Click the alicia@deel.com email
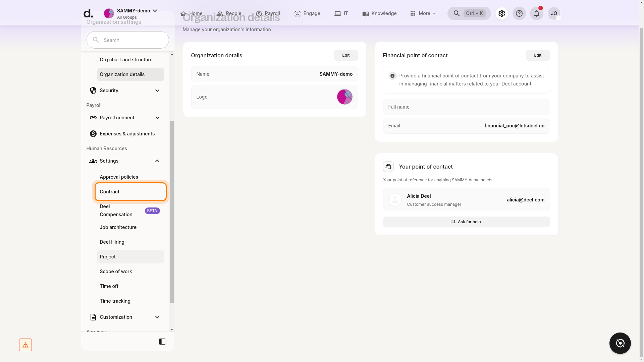This screenshot has height=362, width=644. [x=526, y=200]
